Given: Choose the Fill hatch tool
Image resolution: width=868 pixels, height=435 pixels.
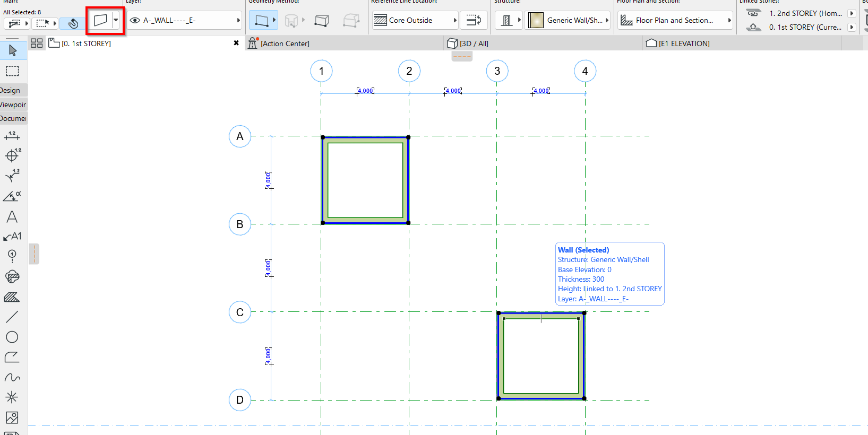Looking at the screenshot, I should [x=12, y=297].
